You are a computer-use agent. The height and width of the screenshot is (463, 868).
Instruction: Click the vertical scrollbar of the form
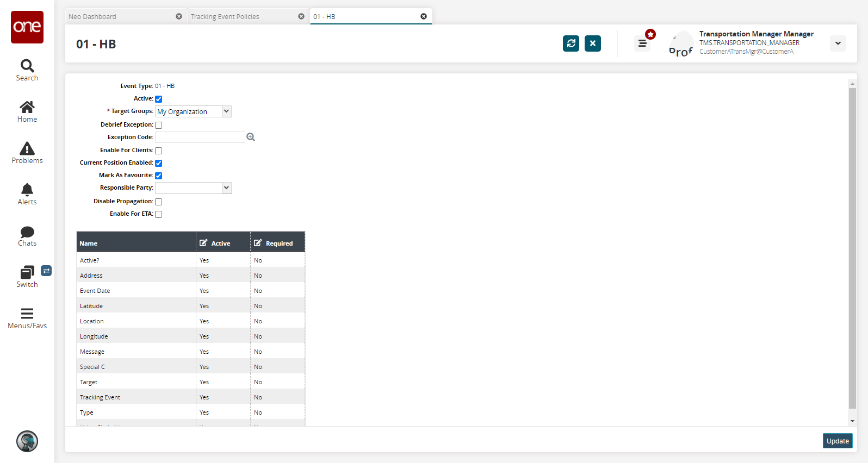pyautogui.click(x=852, y=247)
